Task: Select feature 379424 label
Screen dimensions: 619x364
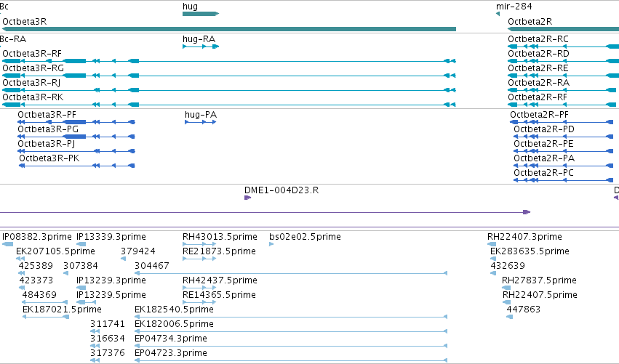Action: point(137,251)
